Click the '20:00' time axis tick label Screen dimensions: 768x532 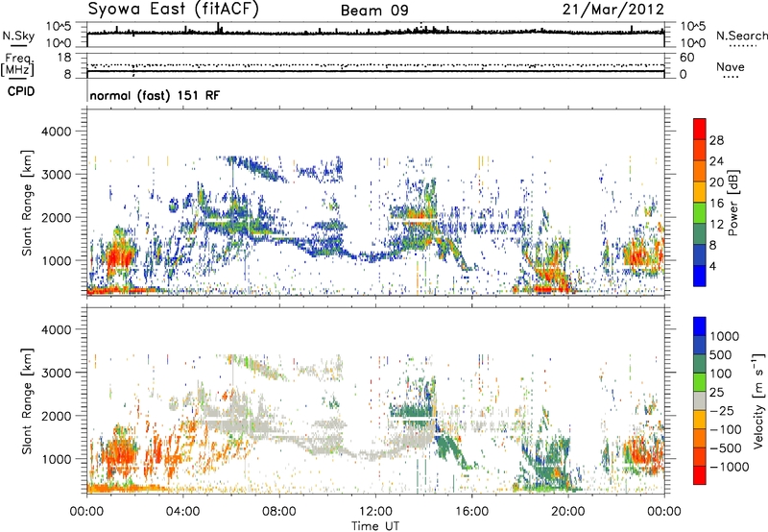click(567, 512)
